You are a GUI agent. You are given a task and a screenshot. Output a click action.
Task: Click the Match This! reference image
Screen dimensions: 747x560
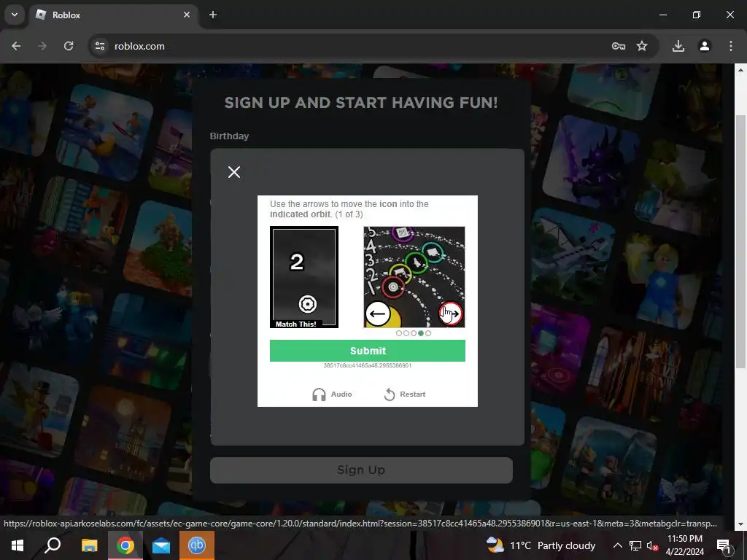pos(304,277)
